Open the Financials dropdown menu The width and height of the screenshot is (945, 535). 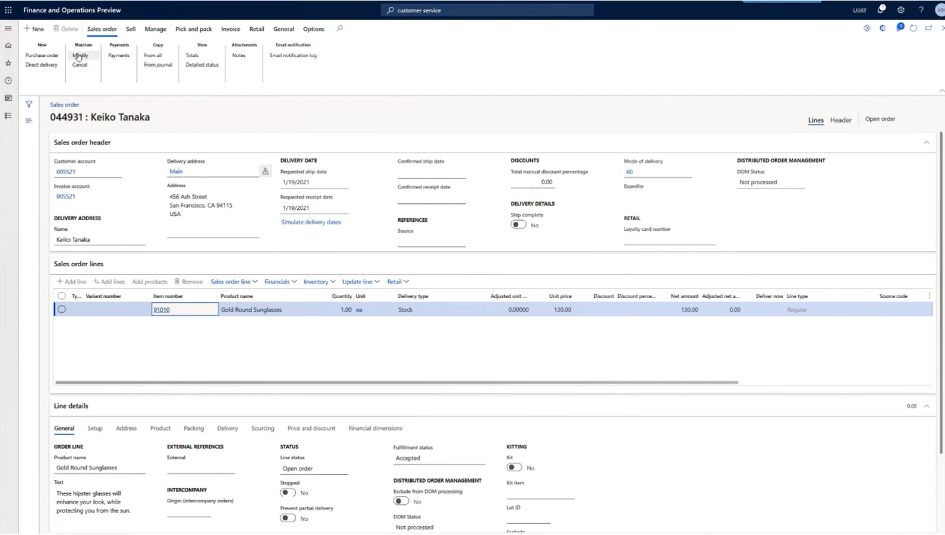(281, 282)
